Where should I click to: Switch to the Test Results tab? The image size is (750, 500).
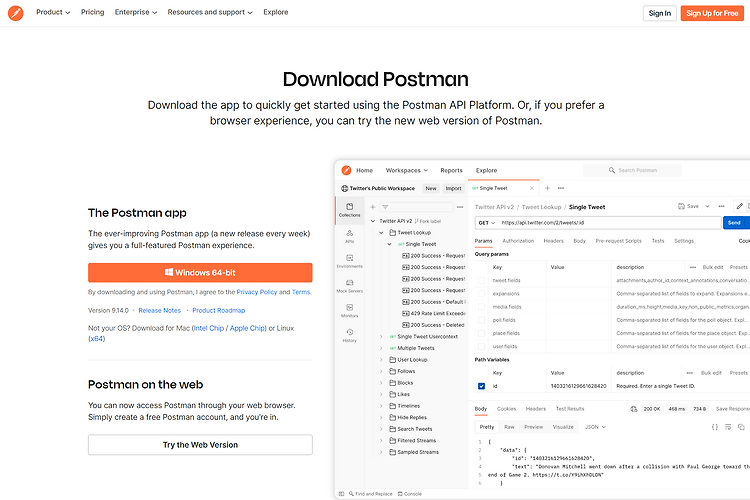click(x=570, y=409)
